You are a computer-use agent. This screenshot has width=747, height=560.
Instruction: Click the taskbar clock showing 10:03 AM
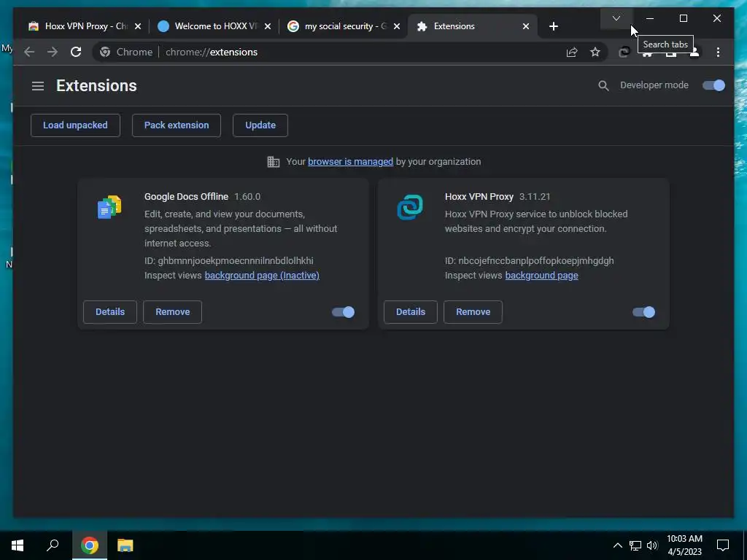tap(684, 545)
